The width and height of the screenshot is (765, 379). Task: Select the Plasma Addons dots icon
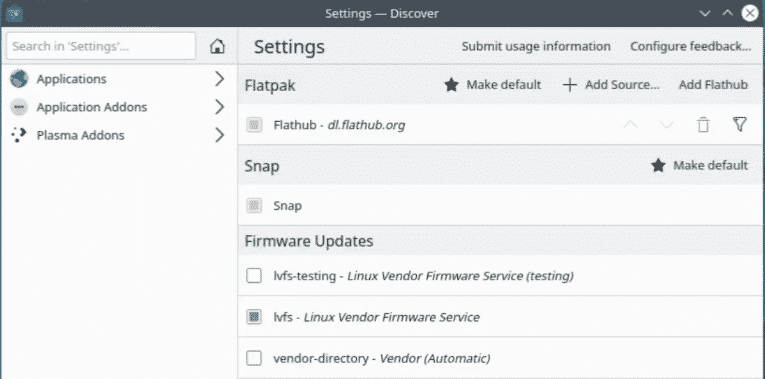(x=19, y=135)
